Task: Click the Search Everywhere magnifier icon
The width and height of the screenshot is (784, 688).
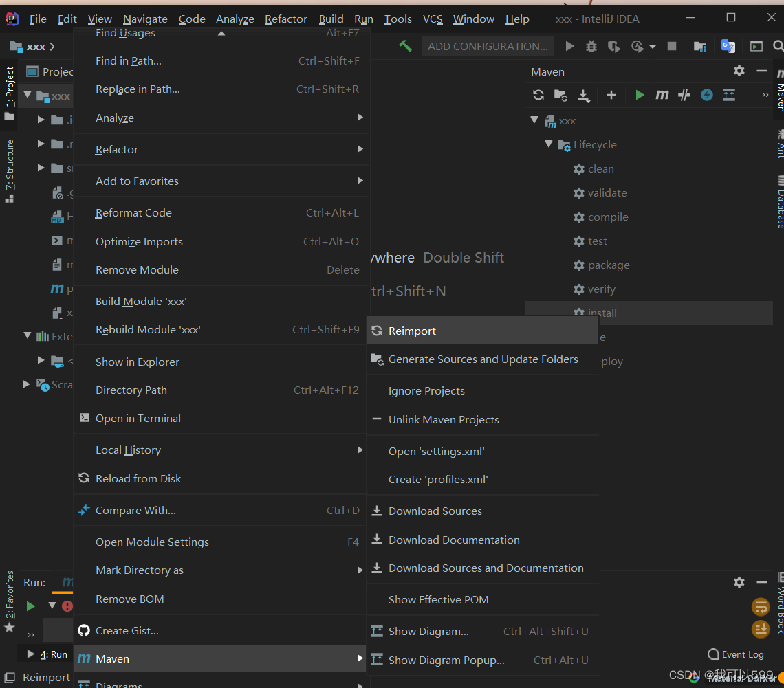Action: point(778,47)
